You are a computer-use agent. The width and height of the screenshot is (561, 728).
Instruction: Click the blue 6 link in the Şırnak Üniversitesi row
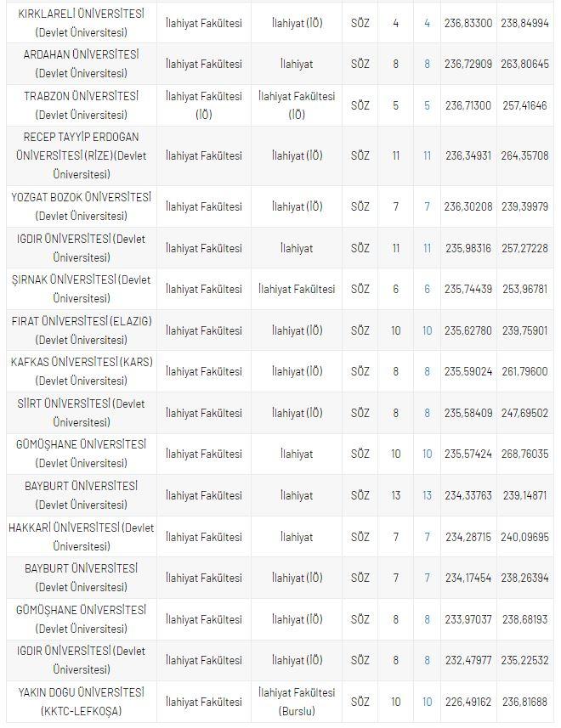[x=427, y=289]
